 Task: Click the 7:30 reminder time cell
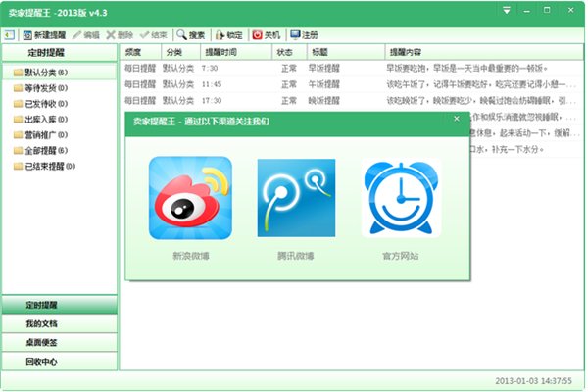pyautogui.click(x=210, y=69)
